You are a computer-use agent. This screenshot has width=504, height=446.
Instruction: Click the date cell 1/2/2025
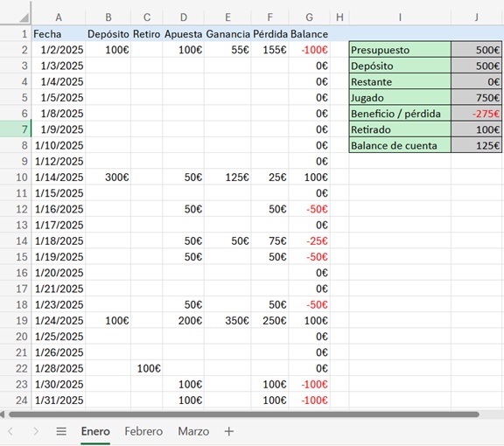59,50
